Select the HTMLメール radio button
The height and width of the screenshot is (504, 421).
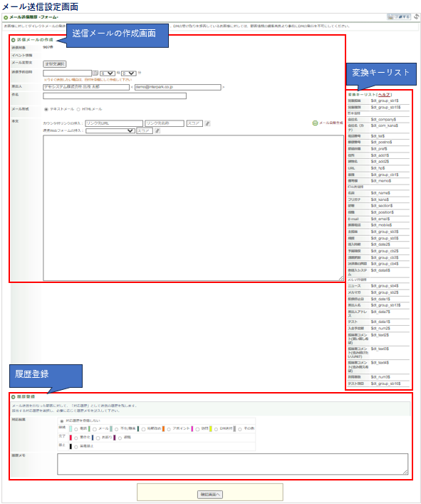click(x=78, y=110)
